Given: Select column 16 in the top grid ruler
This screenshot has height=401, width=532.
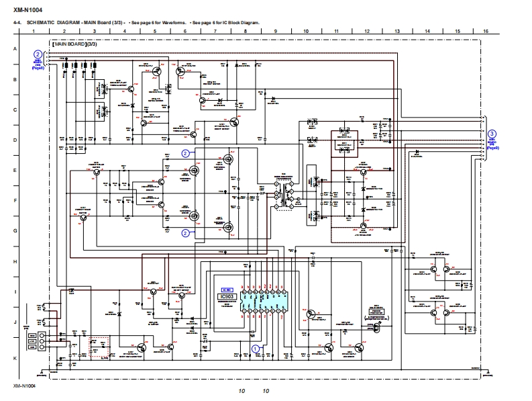Looking at the screenshot, I should click(485, 32).
